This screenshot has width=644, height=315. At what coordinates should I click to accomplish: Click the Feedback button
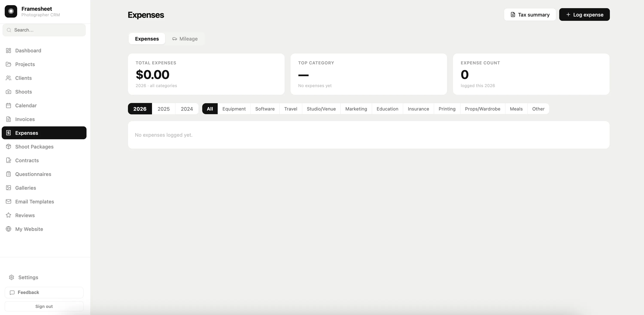coord(44,292)
